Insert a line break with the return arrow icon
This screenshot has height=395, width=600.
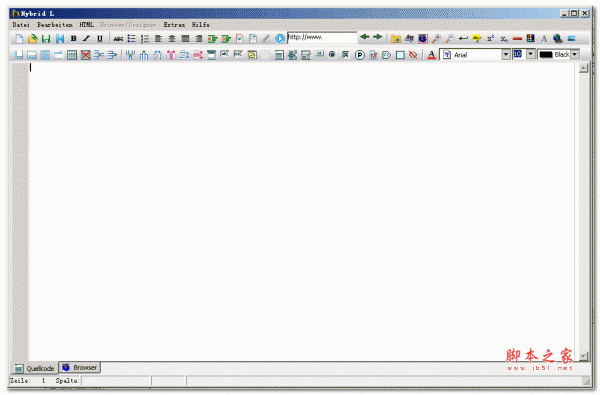point(463,38)
